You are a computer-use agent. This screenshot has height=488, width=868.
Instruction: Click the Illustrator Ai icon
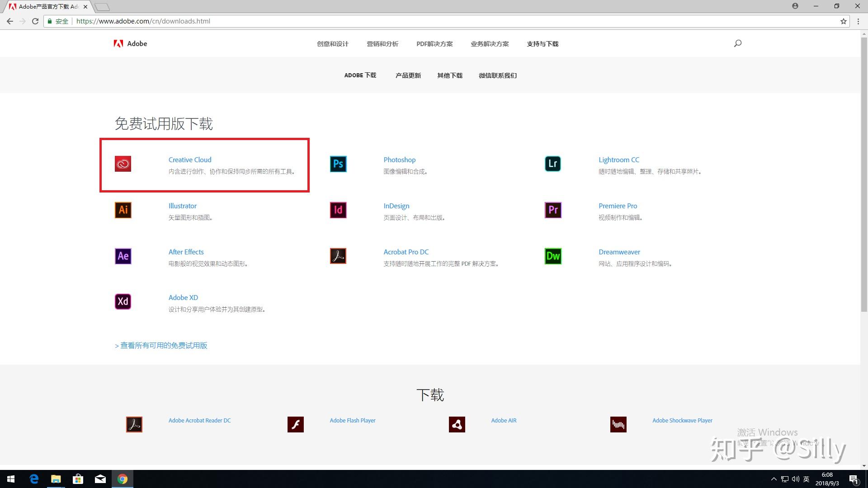(x=123, y=210)
